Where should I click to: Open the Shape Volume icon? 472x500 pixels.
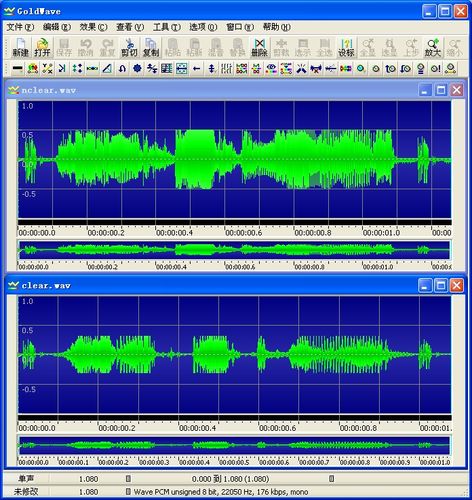450,69
